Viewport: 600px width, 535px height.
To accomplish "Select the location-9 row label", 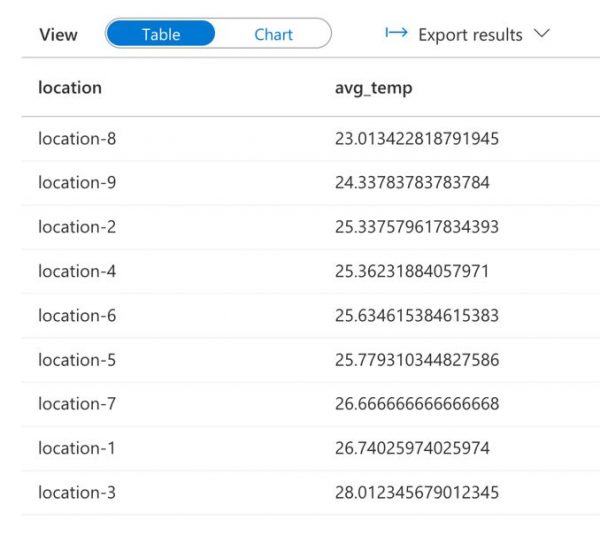I will point(77,183).
